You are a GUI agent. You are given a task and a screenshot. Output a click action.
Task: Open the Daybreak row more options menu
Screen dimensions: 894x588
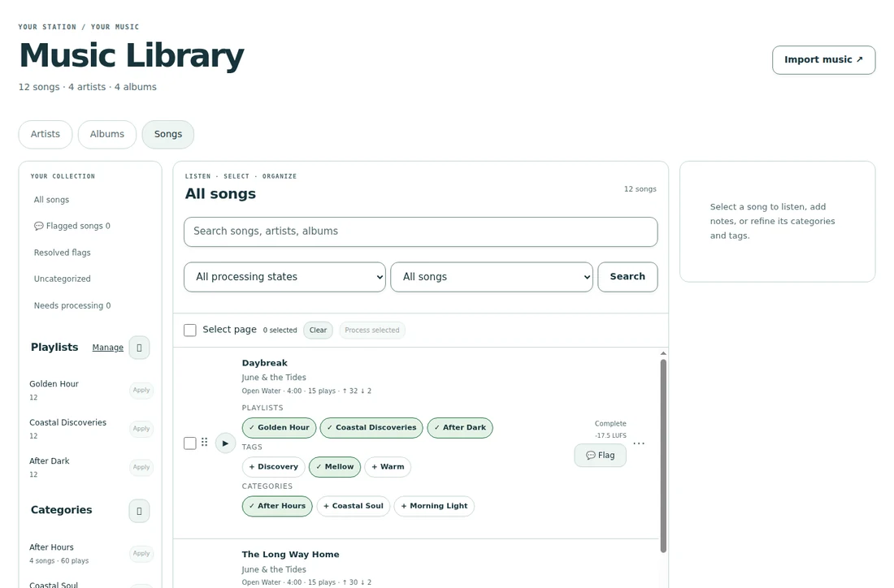639,443
